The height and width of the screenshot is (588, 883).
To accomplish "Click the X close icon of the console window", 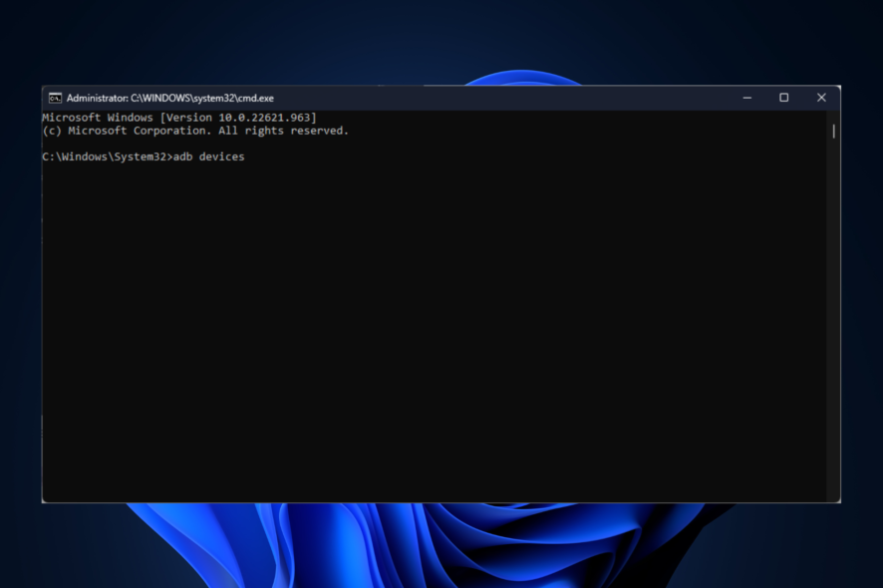I will pyautogui.click(x=820, y=98).
